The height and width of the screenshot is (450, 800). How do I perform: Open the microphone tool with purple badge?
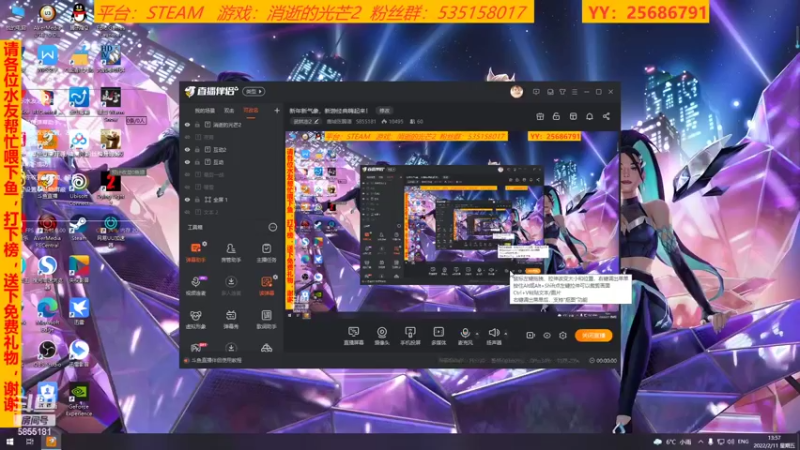[195, 285]
